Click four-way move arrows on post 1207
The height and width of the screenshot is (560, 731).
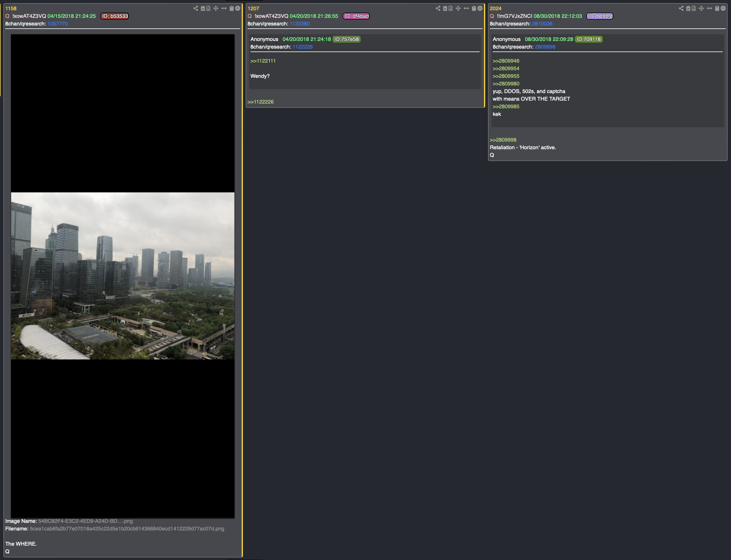click(x=458, y=8)
